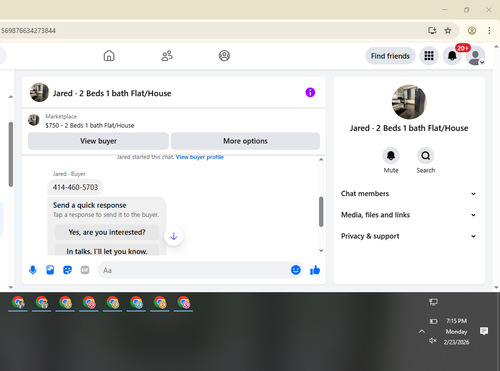Click the View buyer button

(98, 141)
